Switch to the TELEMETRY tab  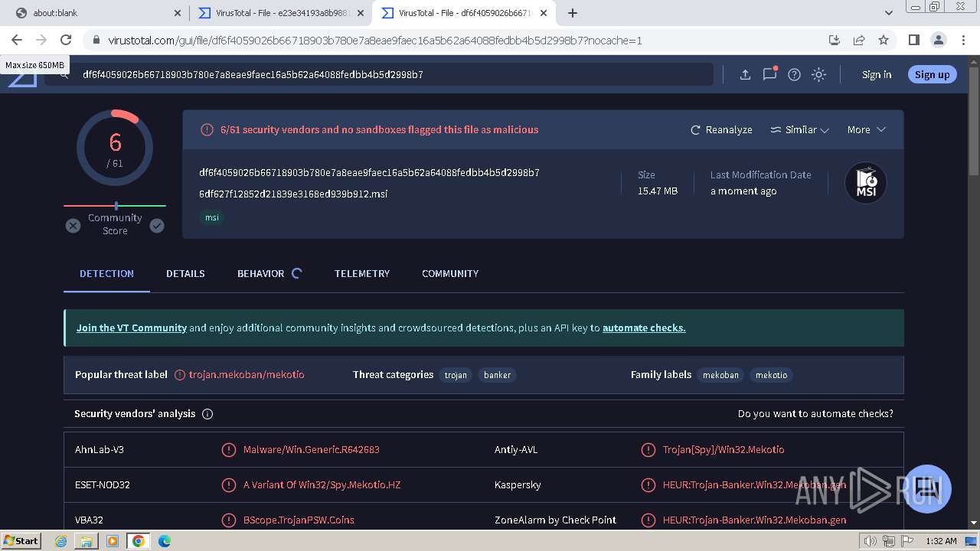[x=362, y=274]
